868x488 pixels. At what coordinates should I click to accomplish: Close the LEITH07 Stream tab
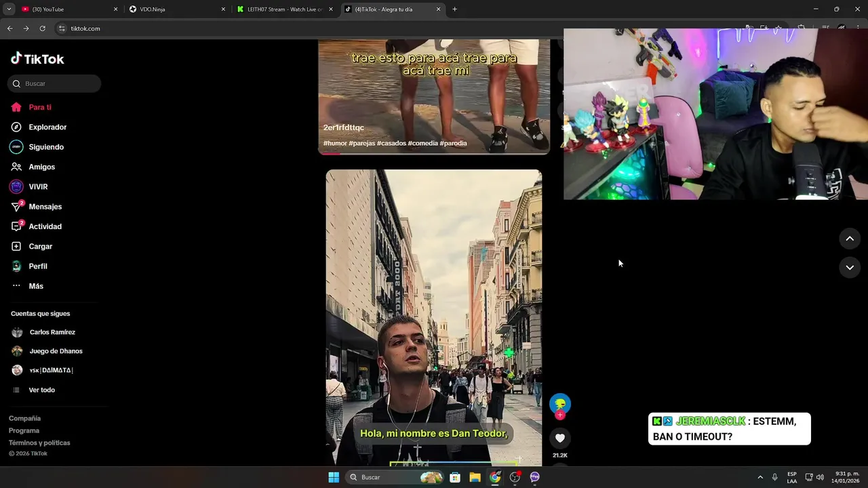[x=331, y=9]
